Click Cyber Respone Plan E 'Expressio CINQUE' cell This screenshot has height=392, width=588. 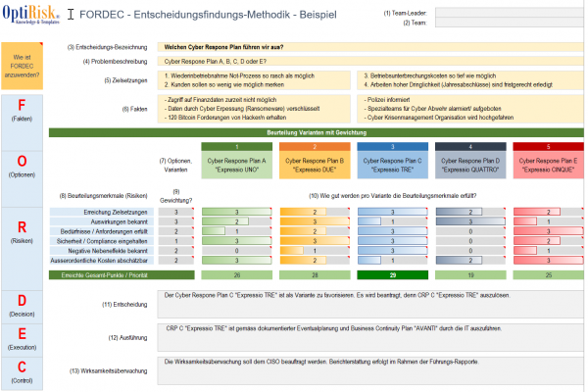[x=545, y=164]
